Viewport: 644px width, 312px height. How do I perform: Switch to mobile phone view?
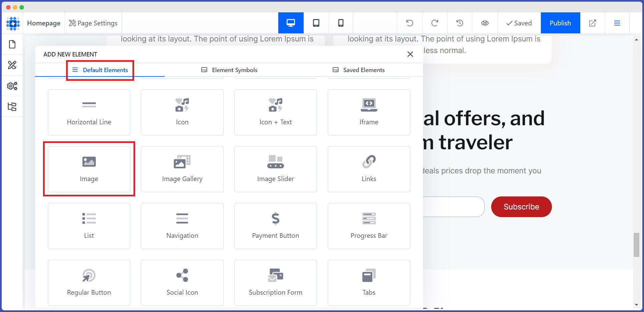click(341, 23)
